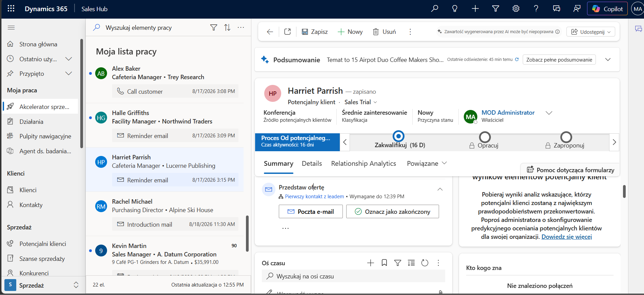Delete the record with Usuń
This screenshot has width=644, height=295.
(385, 32)
